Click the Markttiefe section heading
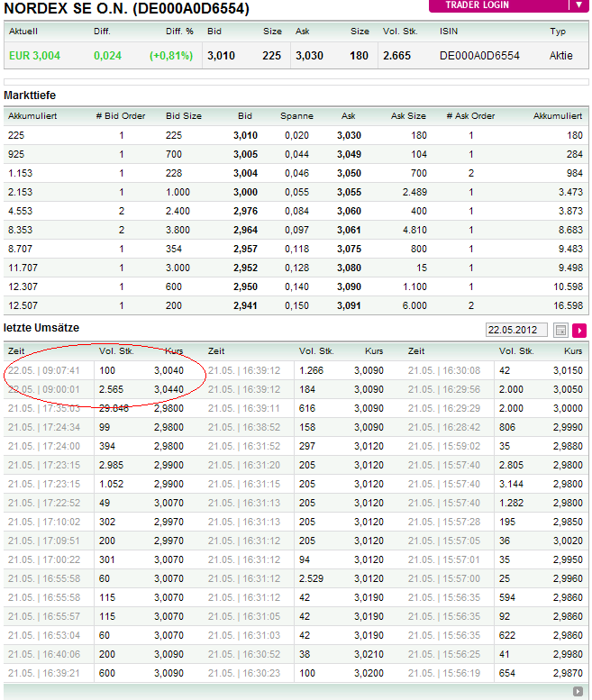Viewport: 592px width, 700px height. pyautogui.click(x=30, y=95)
